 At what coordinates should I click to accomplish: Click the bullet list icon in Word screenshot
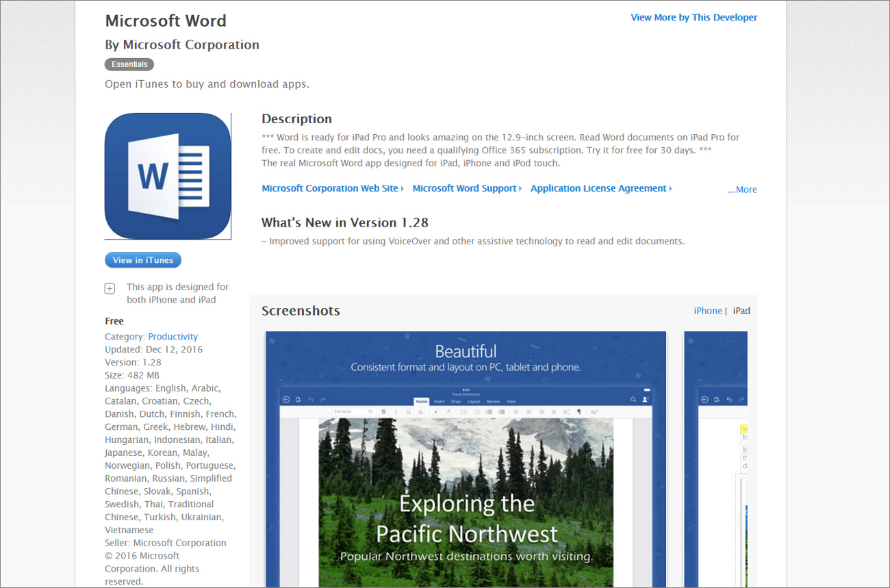[x=464, y=411]
